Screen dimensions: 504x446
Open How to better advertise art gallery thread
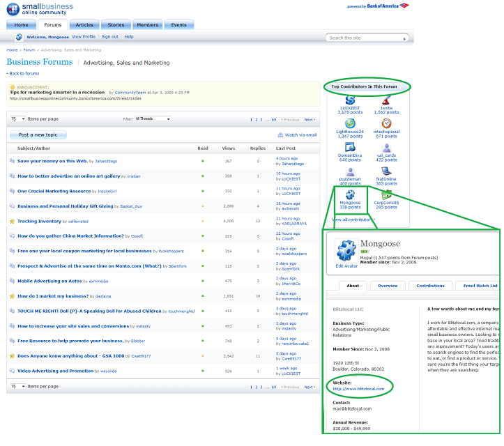pyautogui.click(x=69, y=176)
